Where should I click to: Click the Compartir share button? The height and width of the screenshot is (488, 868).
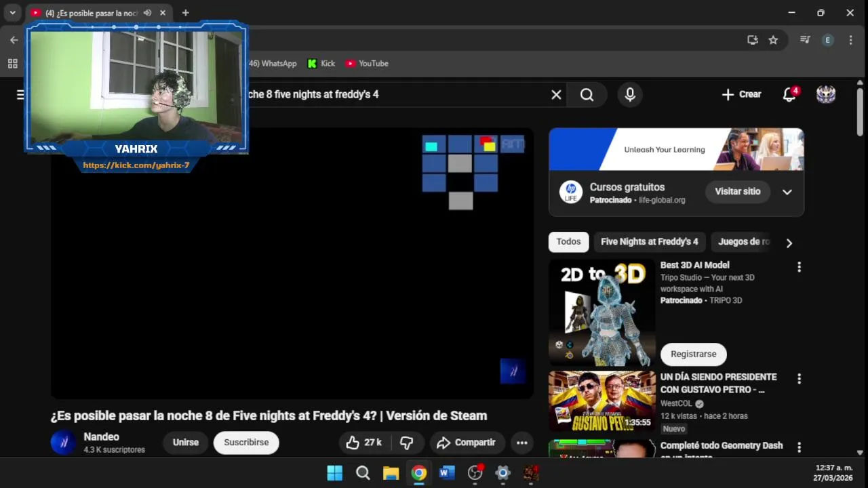tap(467, 443)
